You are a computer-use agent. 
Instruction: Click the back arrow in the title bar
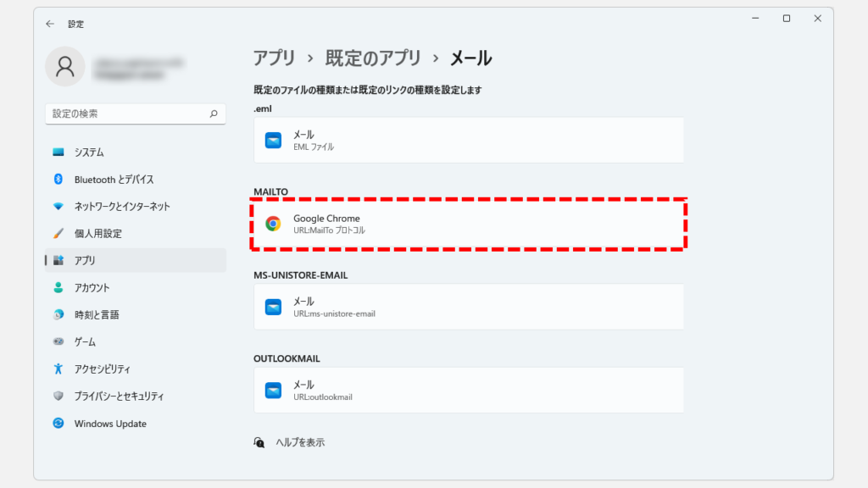point(50,25)
